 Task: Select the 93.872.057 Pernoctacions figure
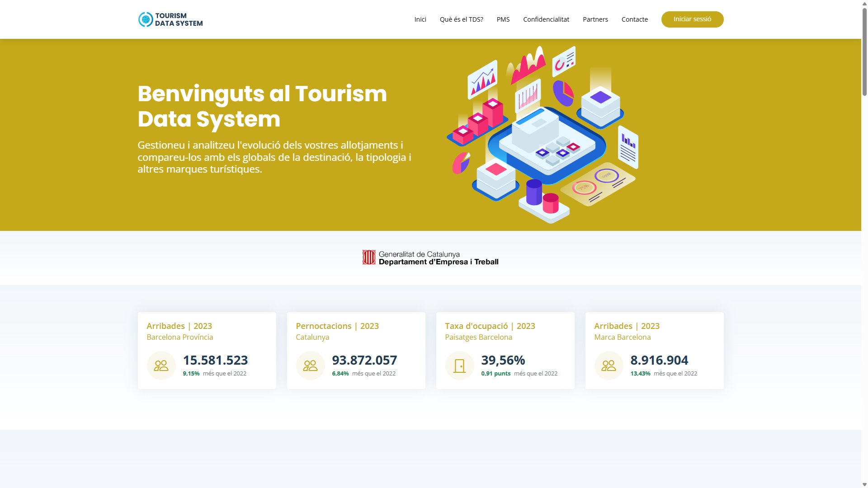click(x=364, y=360)
